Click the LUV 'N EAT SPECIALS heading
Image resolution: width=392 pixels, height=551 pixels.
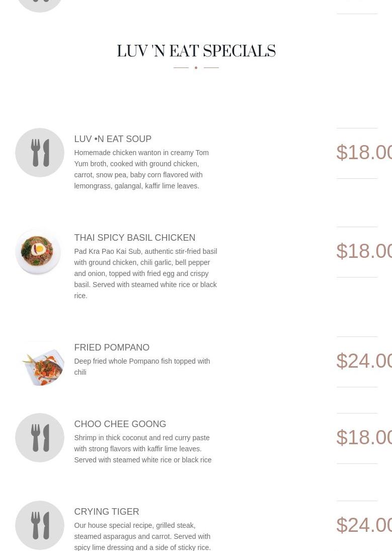[x=196, y=51]
